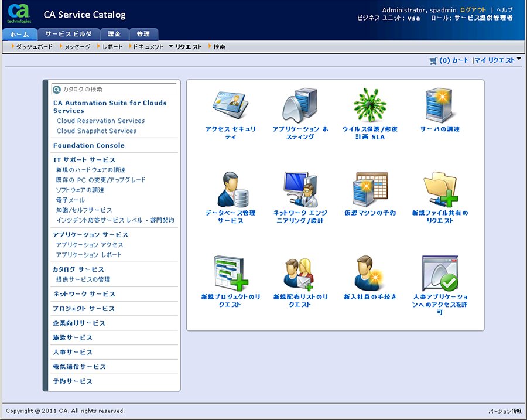This screenshot has width=527, height=420.
Task: Open the アプリケーション サービス category
Action: pos(90,235)
